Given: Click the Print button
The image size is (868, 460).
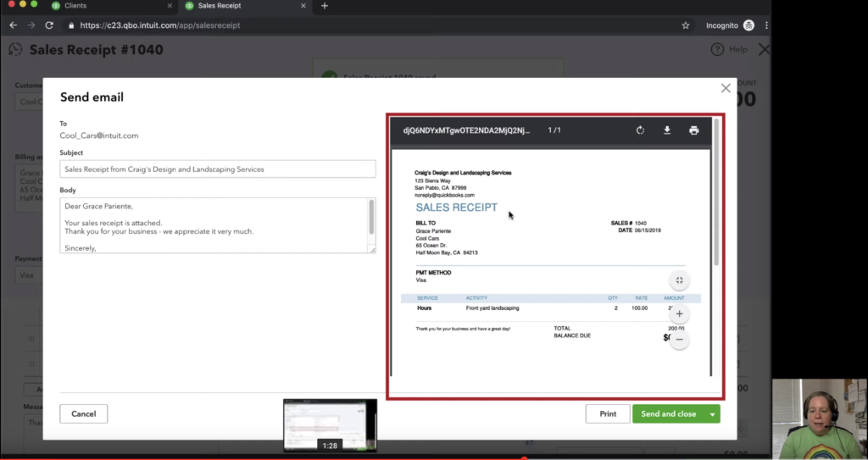Looking at the screenshot, I should click(x=608, y=414).
